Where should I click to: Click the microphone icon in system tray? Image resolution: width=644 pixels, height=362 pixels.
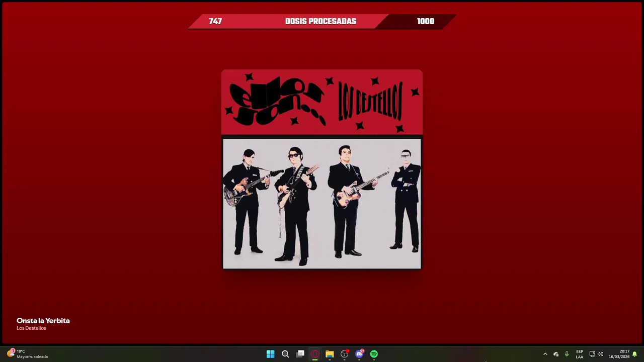tap(567, 354)
